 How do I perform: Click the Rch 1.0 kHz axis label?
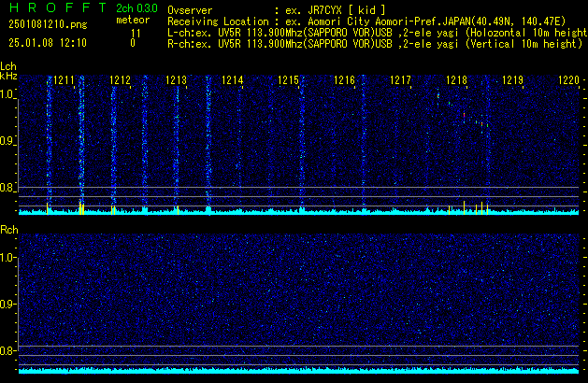(7, 258)
